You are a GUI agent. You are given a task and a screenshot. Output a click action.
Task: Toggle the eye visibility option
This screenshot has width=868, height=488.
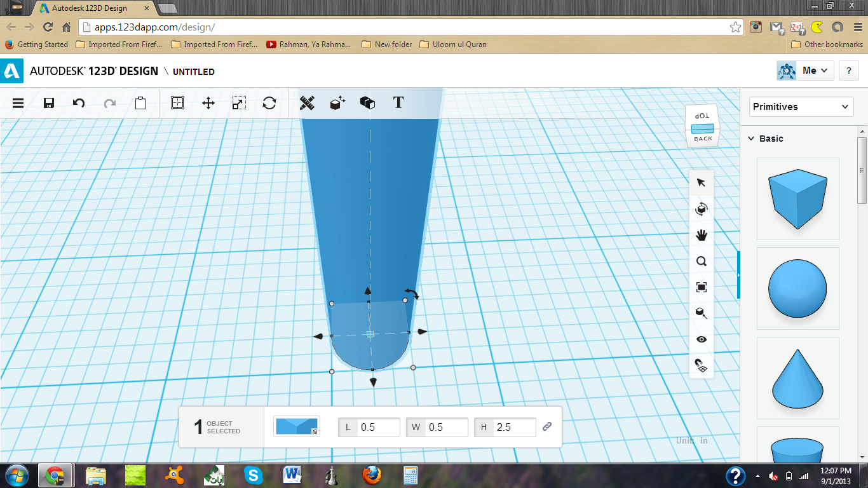pos(702,339)
